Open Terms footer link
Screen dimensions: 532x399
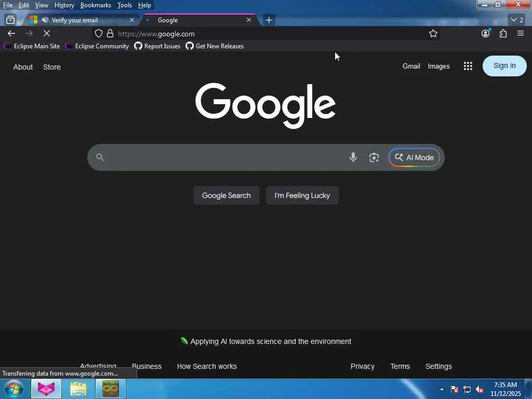400,366
